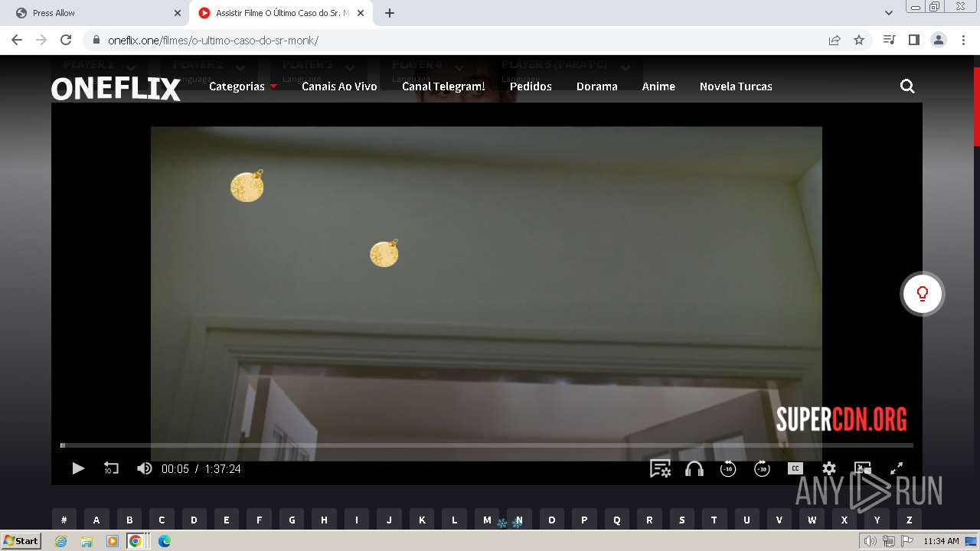Open player settings gear icon
This screenshot has width=980, height=551.
[x=829, y=468]
